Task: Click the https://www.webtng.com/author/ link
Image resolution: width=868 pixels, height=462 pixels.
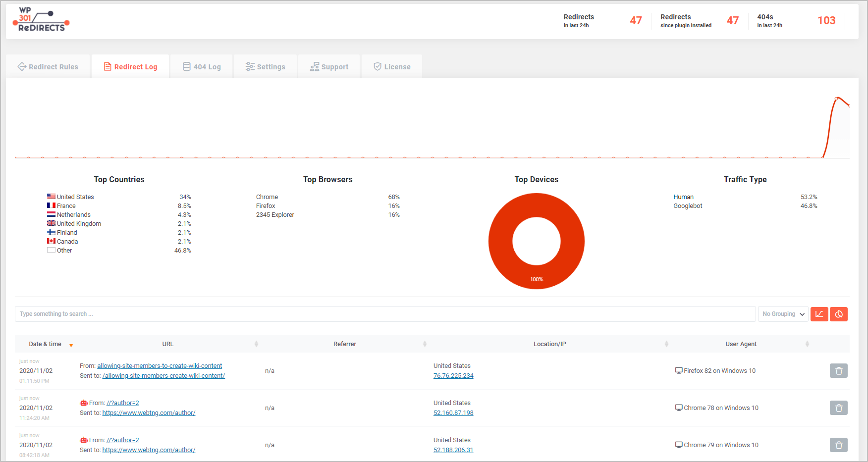Action: 149,412
